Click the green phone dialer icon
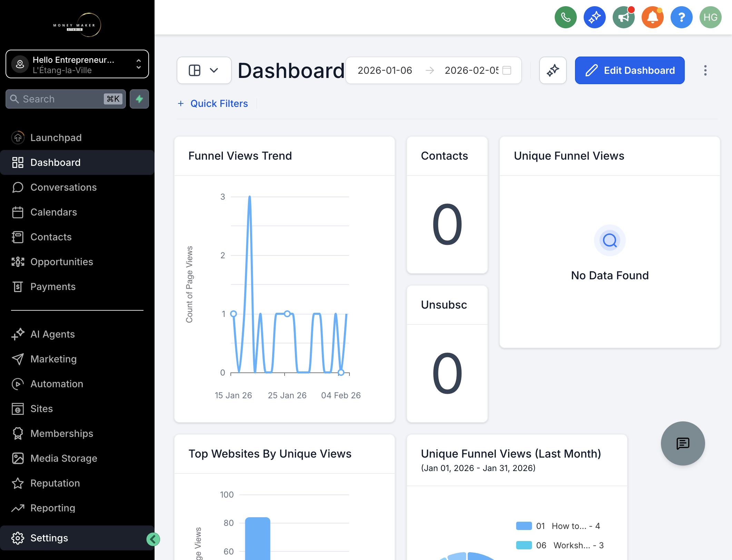This screenshot has height=560, width=732. click(x=565, y=17)
